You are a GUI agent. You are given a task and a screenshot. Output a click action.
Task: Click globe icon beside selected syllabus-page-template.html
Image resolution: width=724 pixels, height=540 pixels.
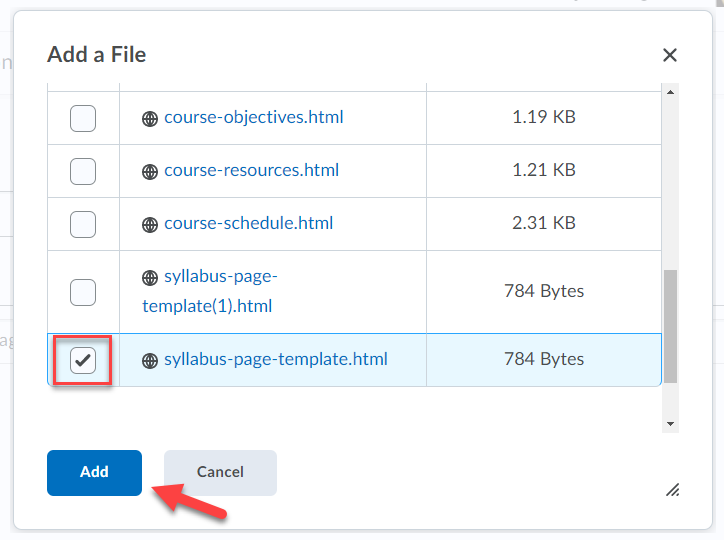click(x=150, y=360)
